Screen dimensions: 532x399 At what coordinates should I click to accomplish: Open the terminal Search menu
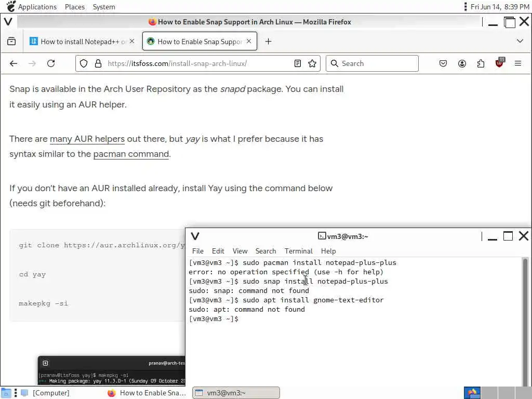265,251
